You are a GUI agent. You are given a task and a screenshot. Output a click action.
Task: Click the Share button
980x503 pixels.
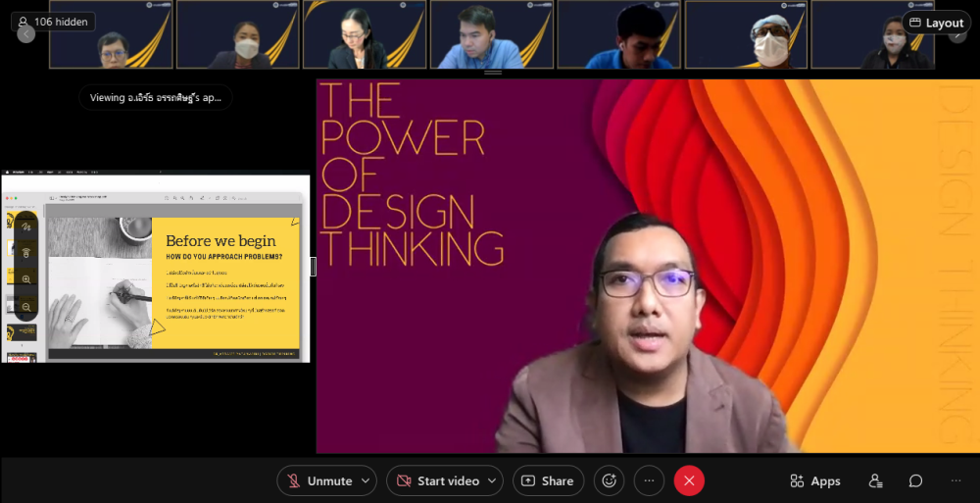[548, 480]
